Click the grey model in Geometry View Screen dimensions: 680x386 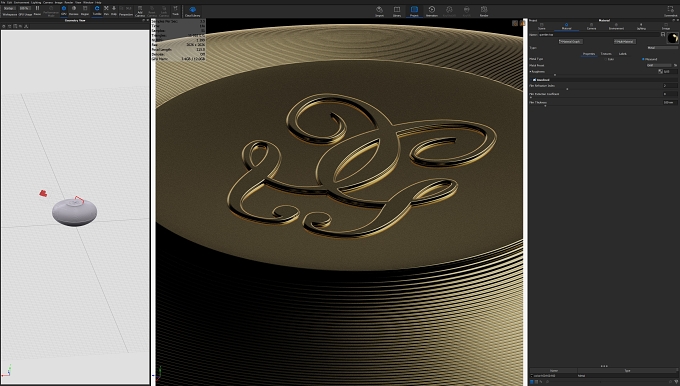(74, 213)
